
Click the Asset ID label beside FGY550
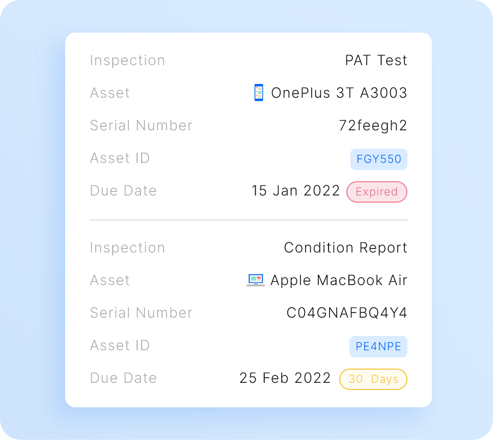(120, 158)
